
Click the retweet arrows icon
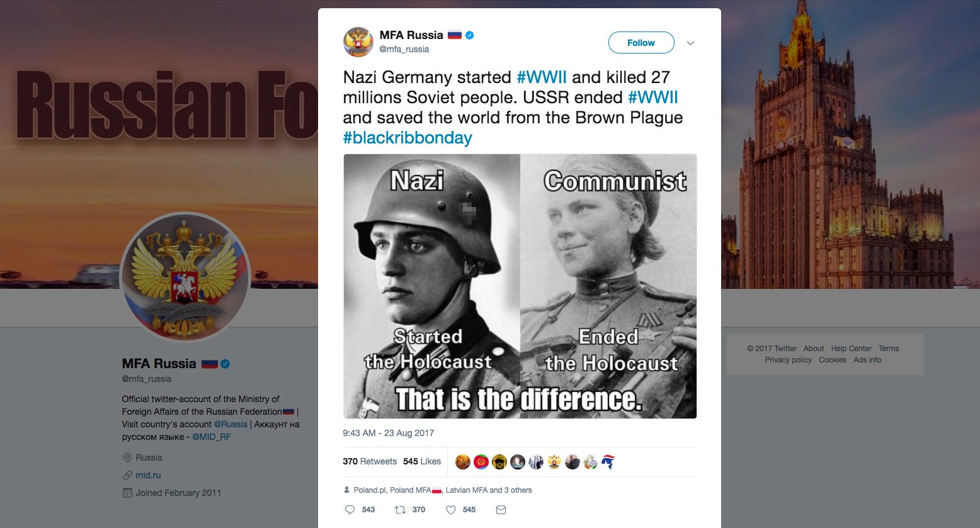pyautogui.click(x=399, y=510)
